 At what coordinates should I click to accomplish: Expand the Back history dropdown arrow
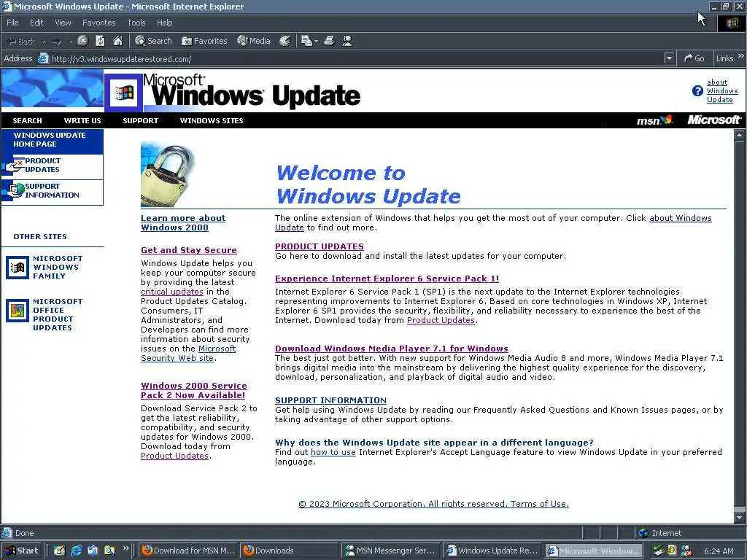(44, 42)
